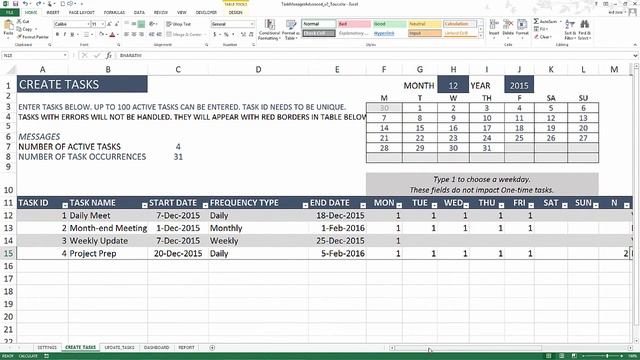Apply the Good cell style
Image resolution: width=640 pixels, height=360 pixels.
point(389,24)
